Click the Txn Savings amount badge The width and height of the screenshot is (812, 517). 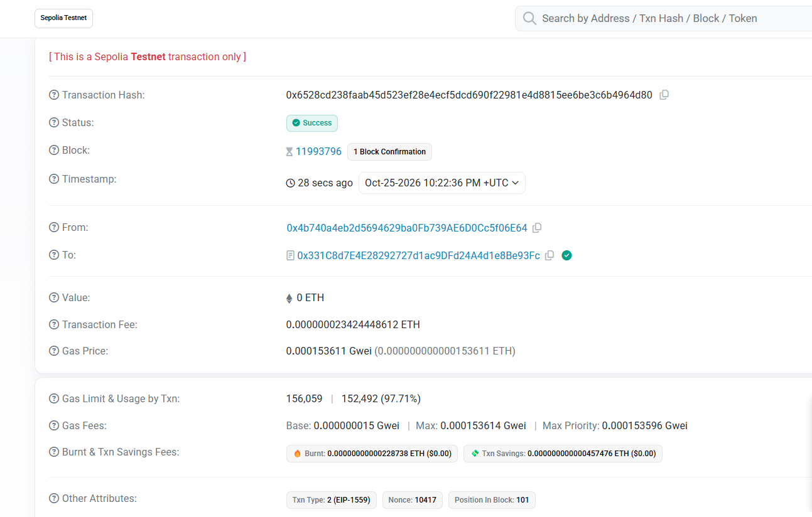(563, 454)
